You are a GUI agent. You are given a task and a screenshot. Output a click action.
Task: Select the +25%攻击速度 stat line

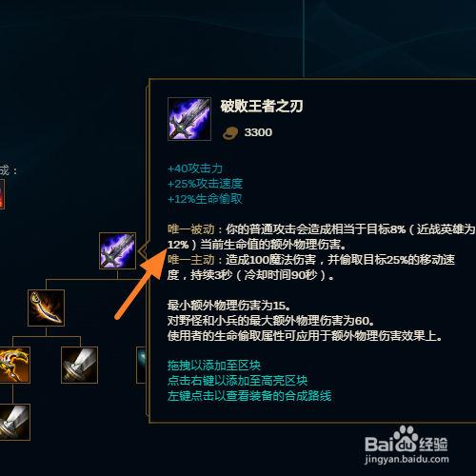205,184
